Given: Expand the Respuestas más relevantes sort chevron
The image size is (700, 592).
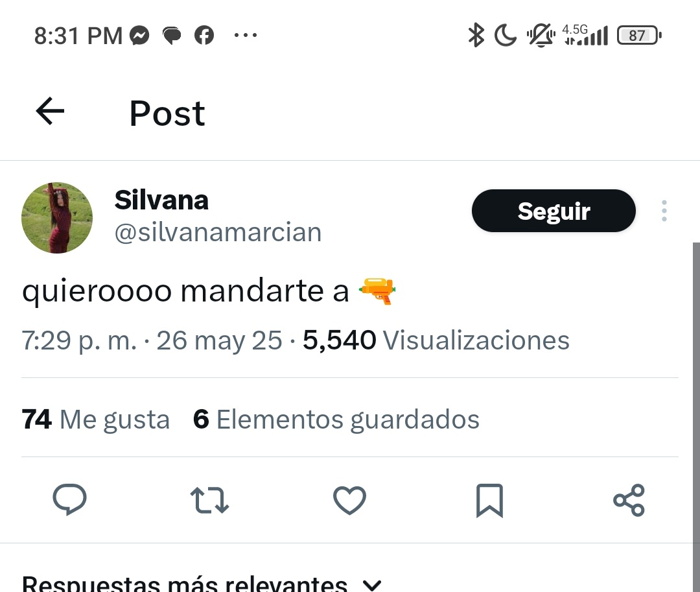Looking at the screenshot, I should tap(372, 584).
